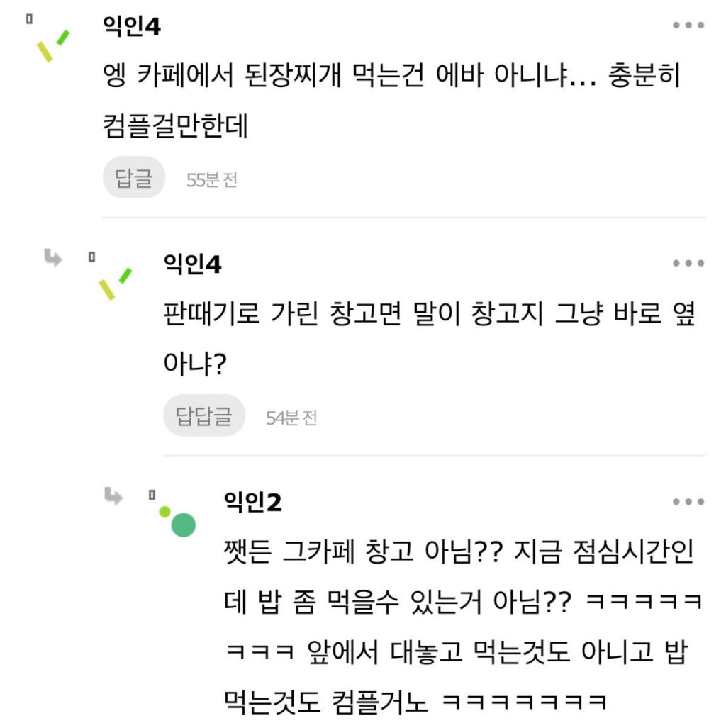Open the more options menu on the 된장찌개 comment

[688, 26]
